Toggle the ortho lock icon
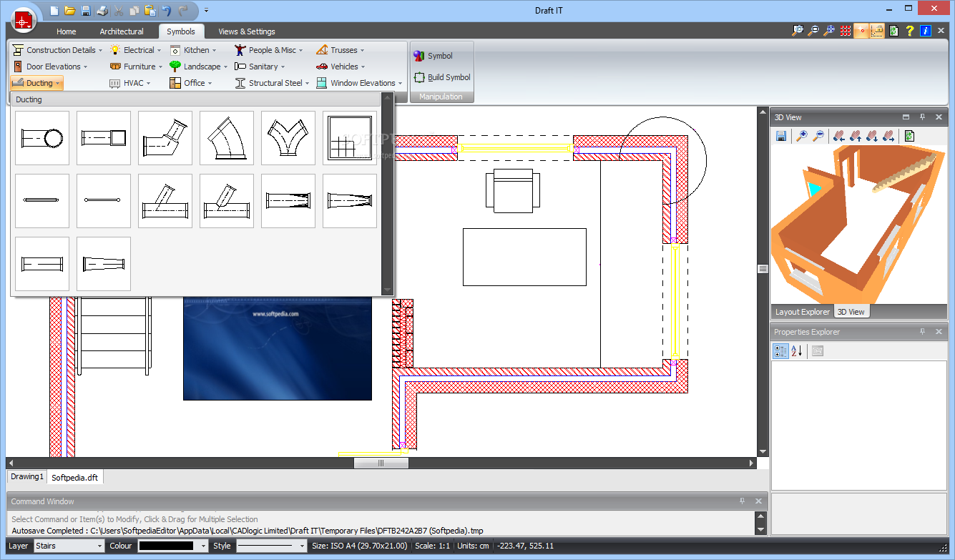 878,31
